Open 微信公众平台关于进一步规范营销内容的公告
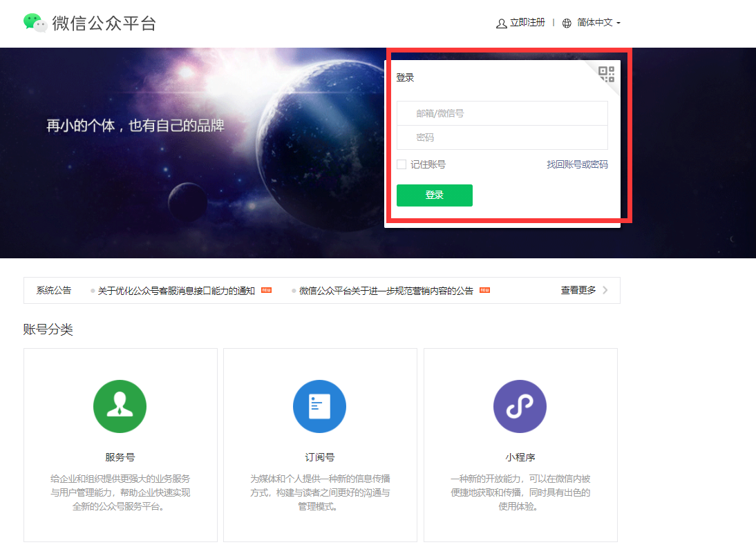 (386, 291)
